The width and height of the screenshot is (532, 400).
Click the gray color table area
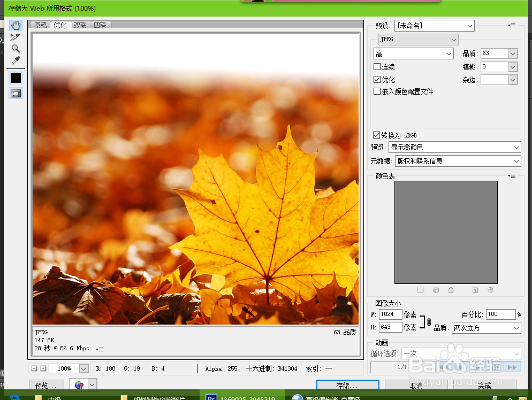click(446, 232)
